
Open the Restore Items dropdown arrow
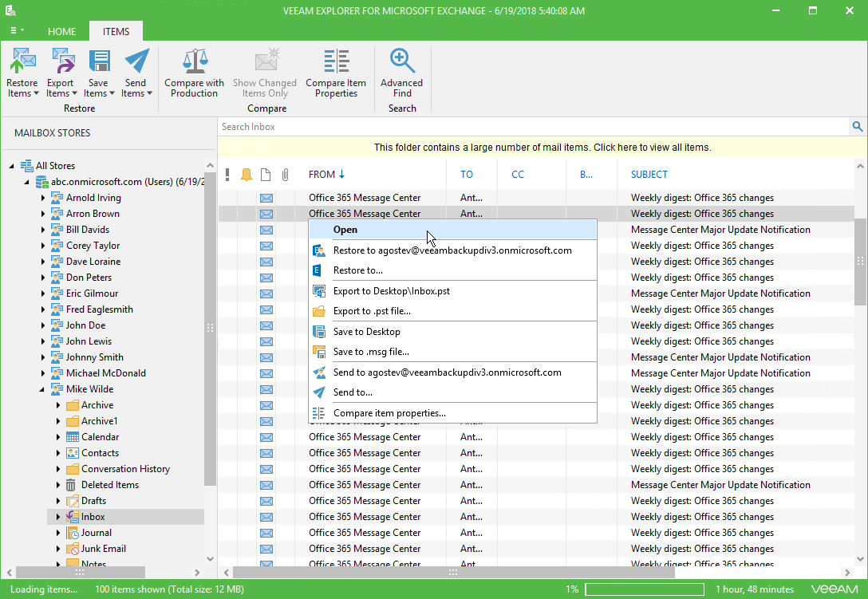click(x=37, y=93)
